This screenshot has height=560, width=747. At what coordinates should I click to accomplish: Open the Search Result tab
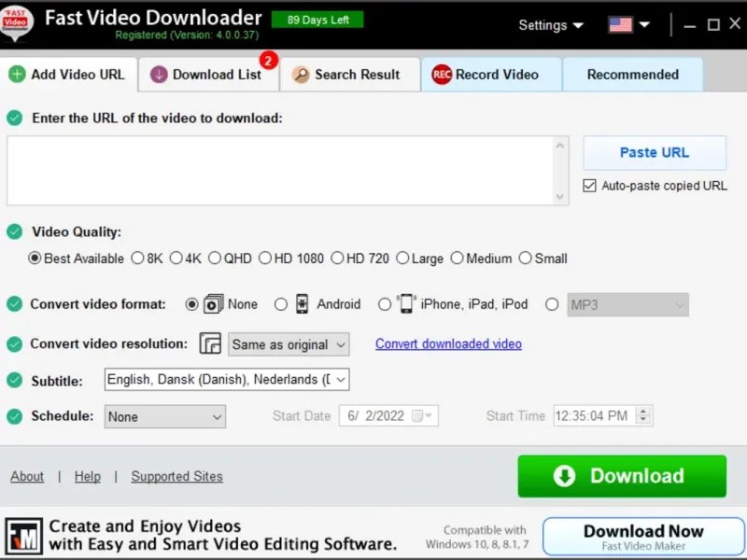point(350,75)
